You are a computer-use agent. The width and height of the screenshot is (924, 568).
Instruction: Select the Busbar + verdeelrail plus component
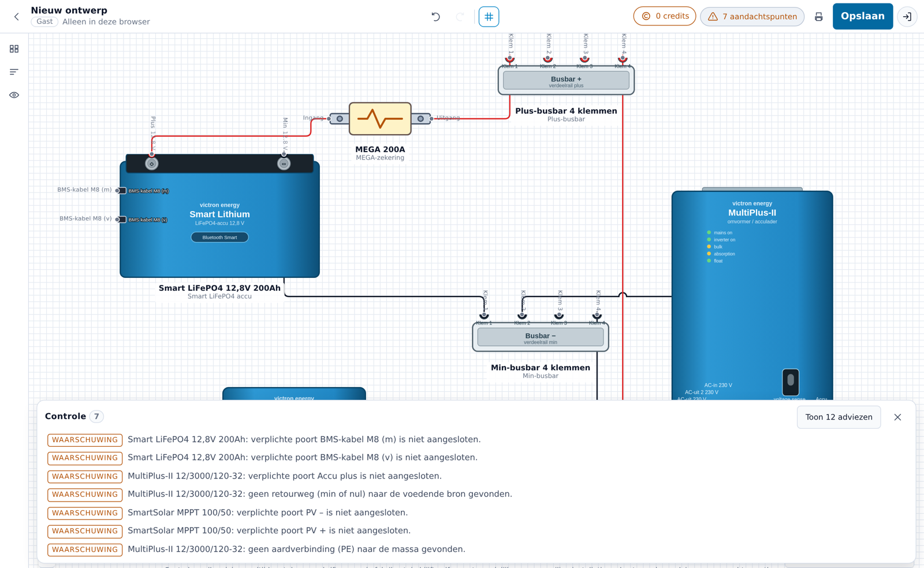[566, 81]
